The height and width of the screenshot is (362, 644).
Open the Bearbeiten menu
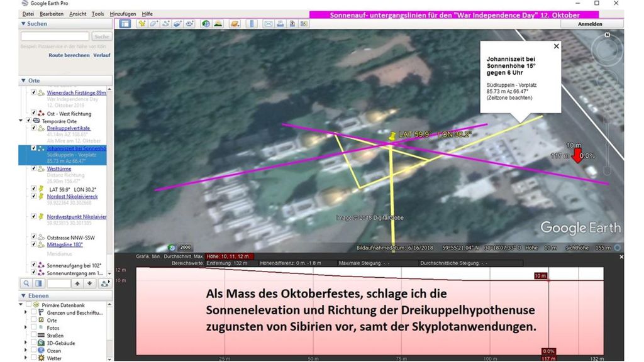pos(52,14)
